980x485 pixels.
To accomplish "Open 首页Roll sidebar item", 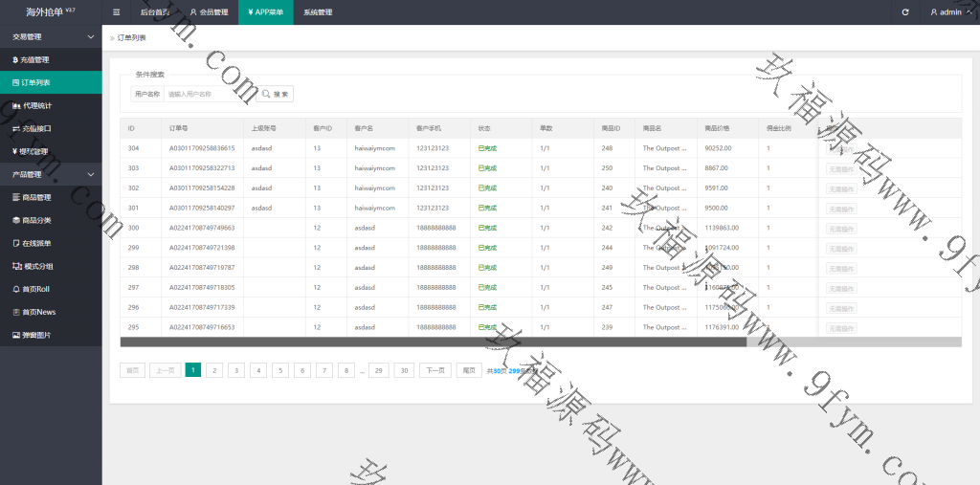I will (36, 289).
